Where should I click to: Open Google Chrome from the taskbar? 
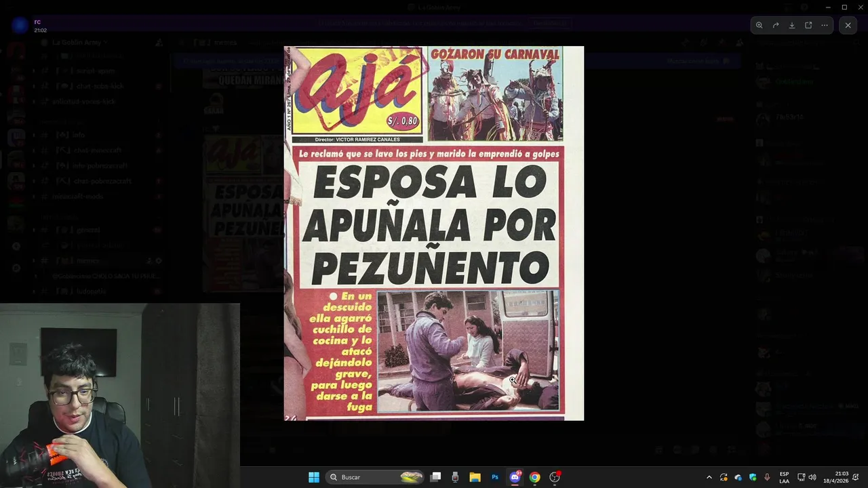point(534,477)
